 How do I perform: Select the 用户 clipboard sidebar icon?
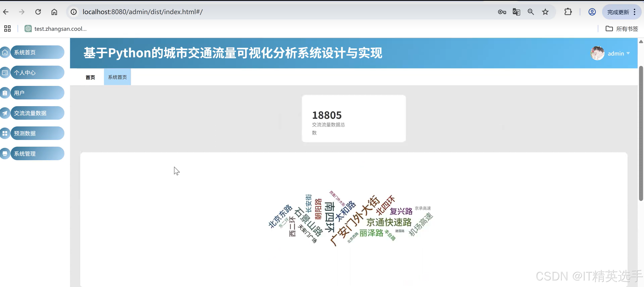pos(5,93)
